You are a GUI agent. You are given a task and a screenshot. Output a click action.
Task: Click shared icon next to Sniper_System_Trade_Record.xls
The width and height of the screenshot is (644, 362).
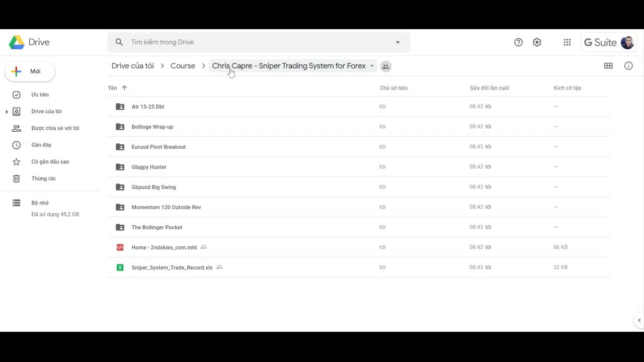point(219,267)
